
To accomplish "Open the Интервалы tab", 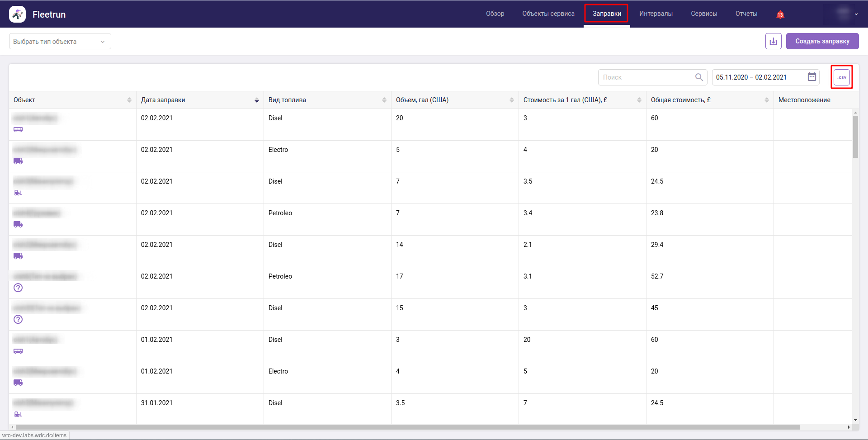I will (656, 14).
